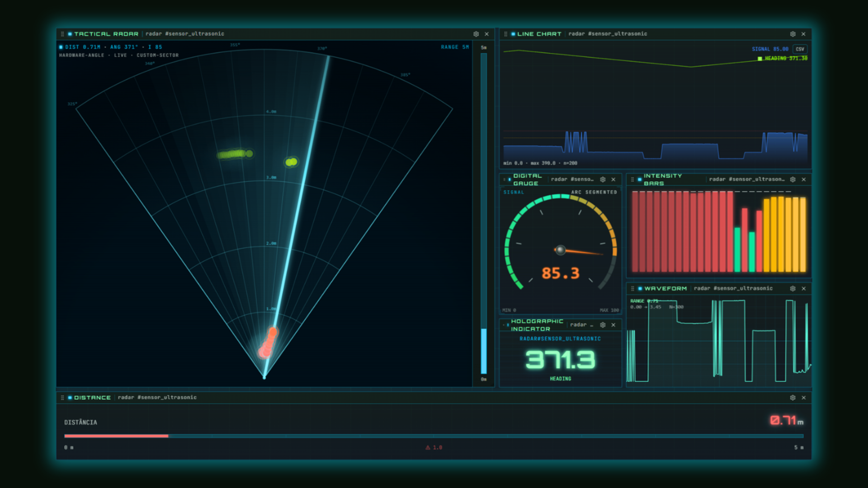Open Intensity Bars panel settings gear
868x488 pixels.
click(793, 179)
